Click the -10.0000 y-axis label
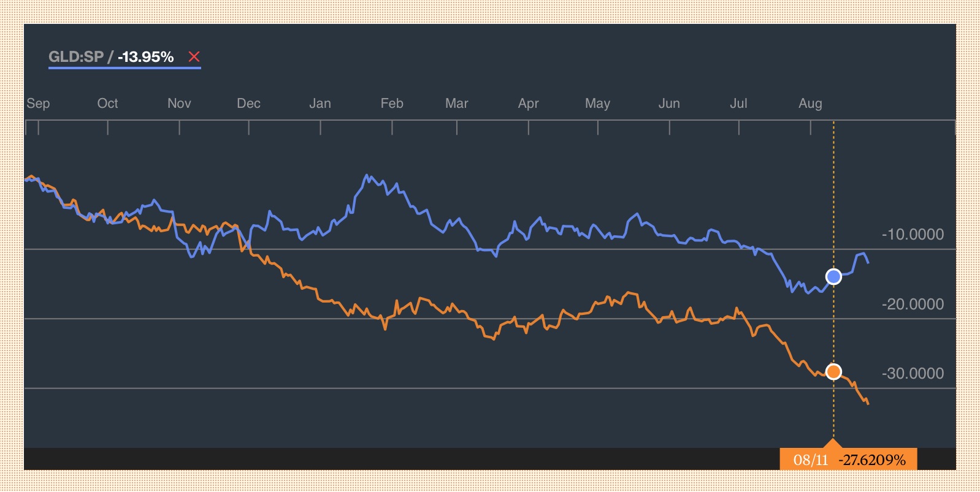The width and height of the screenshot is (980, 492). [913, 235]
